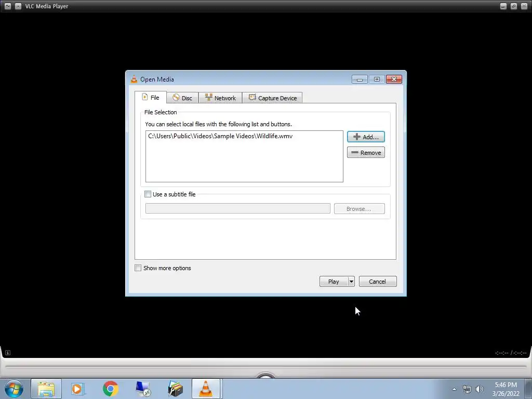Open the remote desktop taskbar icon
The height and width of the screenshot is (399, 532).
(x=143, y=389)
